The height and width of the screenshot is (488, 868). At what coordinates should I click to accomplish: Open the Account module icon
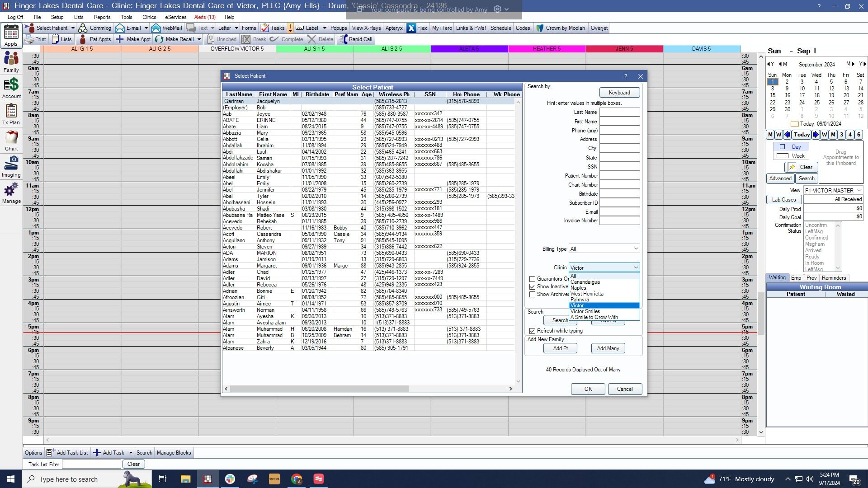tap(11, 88)
